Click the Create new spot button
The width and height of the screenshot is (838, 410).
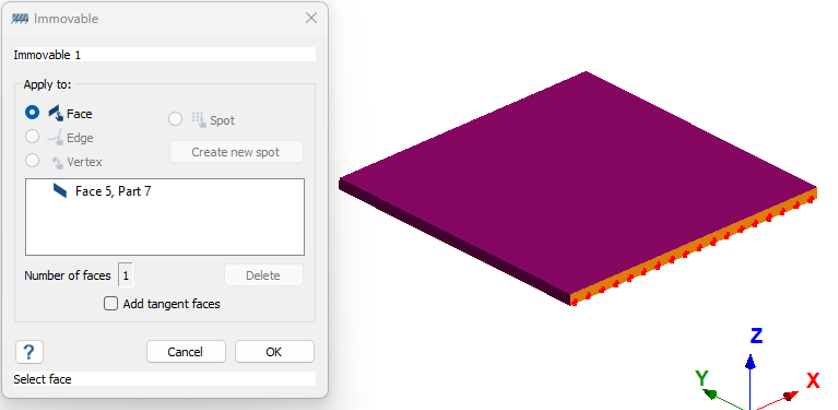236,152
